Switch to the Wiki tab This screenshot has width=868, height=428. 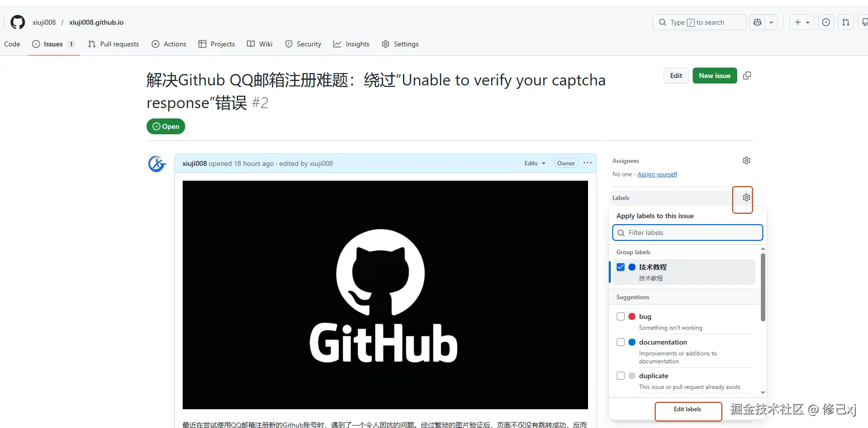coord(260,44)
